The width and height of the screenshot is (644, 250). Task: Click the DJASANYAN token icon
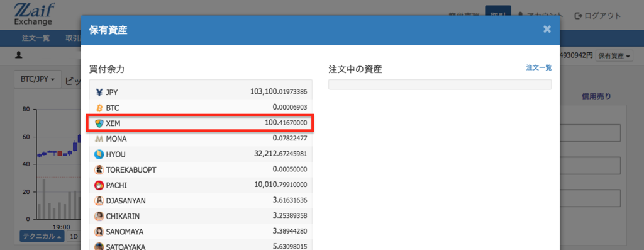pyautogui.click(x=99, y=201)
